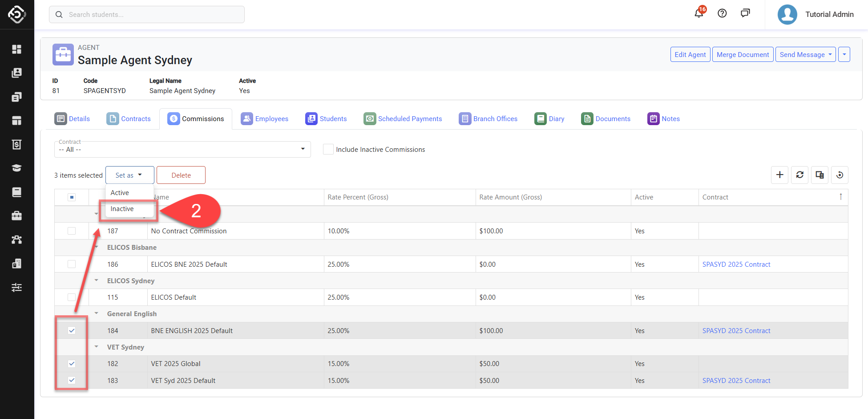Enable Include Inactive Commissions checkbox

click(x=328, y=150)
